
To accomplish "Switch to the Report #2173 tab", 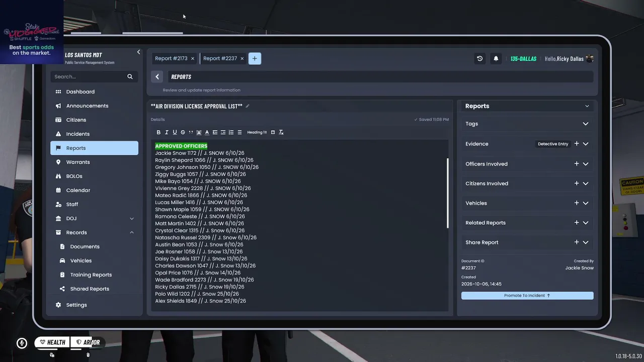I will 171,58.
